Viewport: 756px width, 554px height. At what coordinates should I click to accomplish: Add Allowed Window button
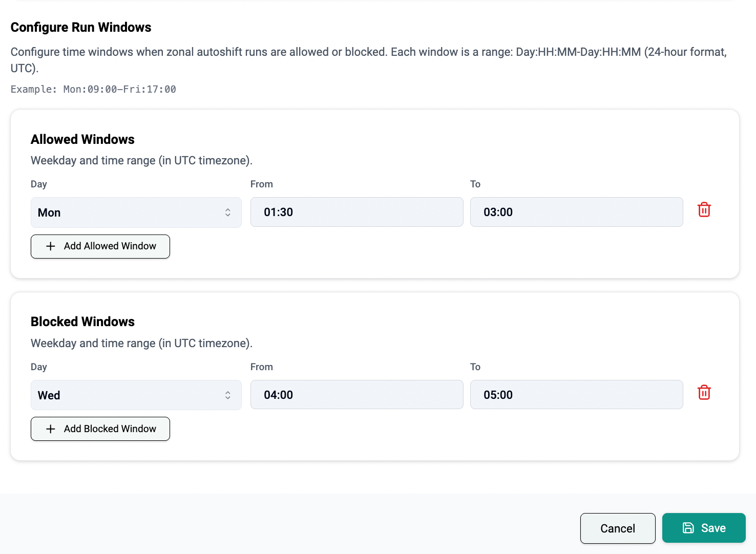click(100, 246)
